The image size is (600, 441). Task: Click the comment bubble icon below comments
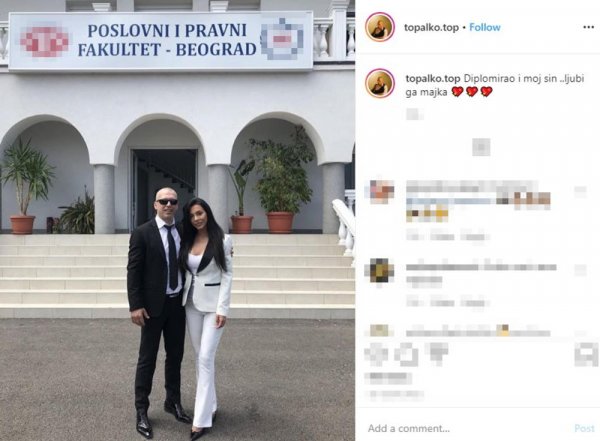coord(406,354)
